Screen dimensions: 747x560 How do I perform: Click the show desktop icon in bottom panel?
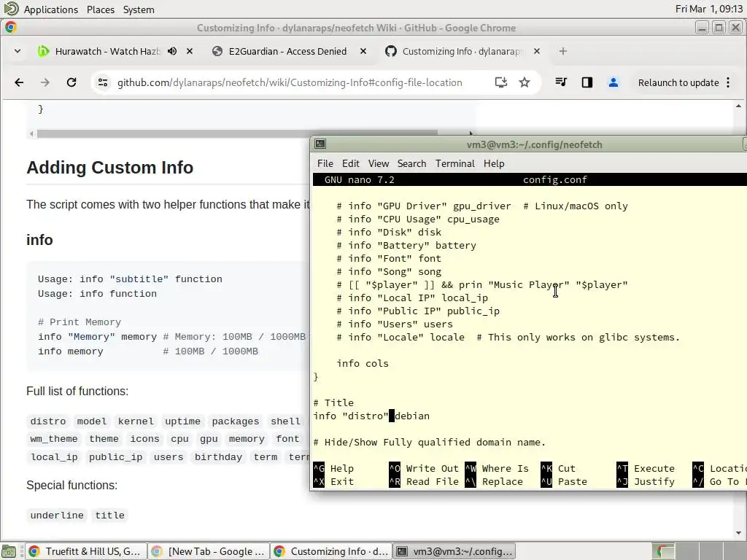click(9, 551)
